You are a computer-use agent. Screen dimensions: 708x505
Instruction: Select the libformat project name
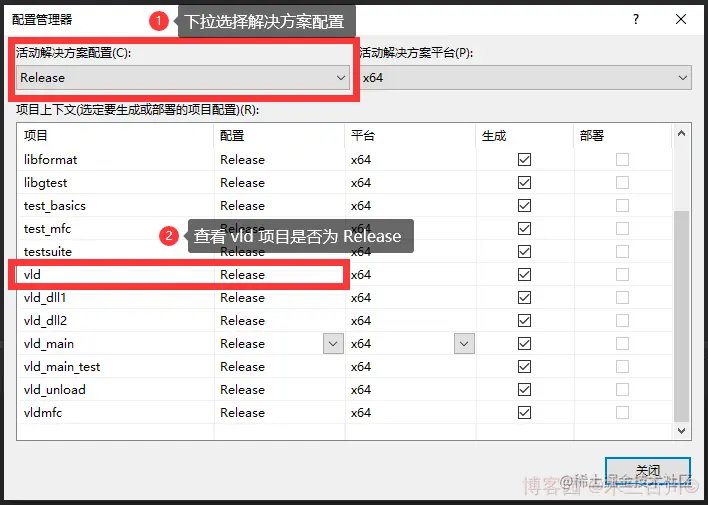coord(51,159)
